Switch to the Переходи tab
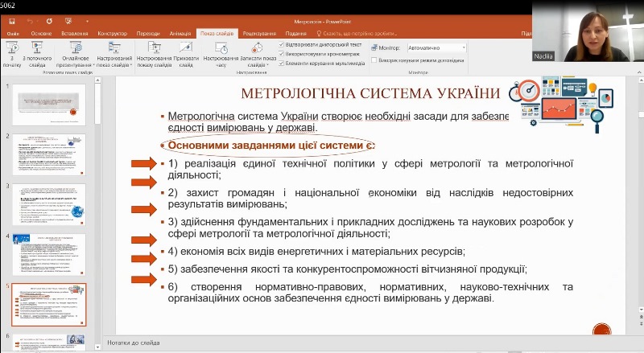The image size is (644, 353). pyautogui.click(x=148, y=34)
